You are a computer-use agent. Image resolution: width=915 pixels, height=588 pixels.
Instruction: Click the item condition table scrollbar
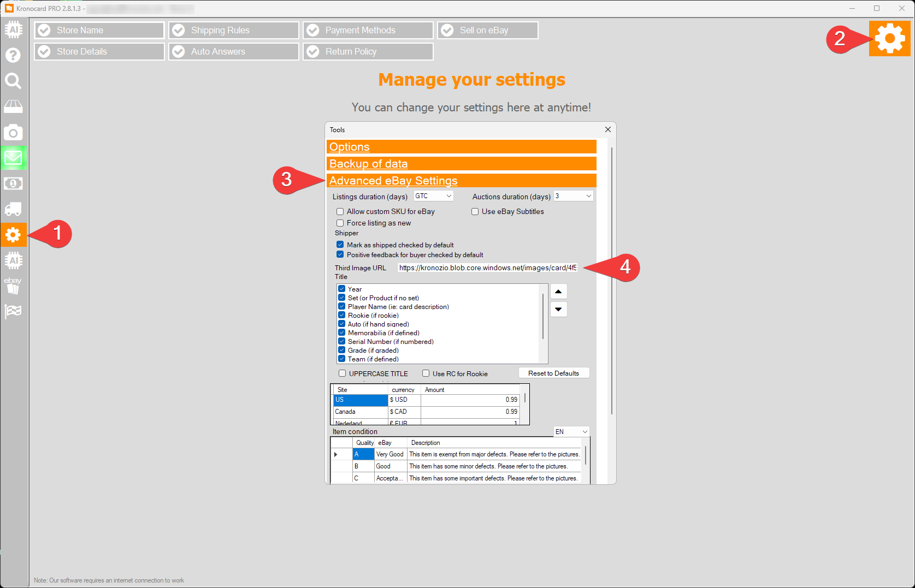point(586,455)
